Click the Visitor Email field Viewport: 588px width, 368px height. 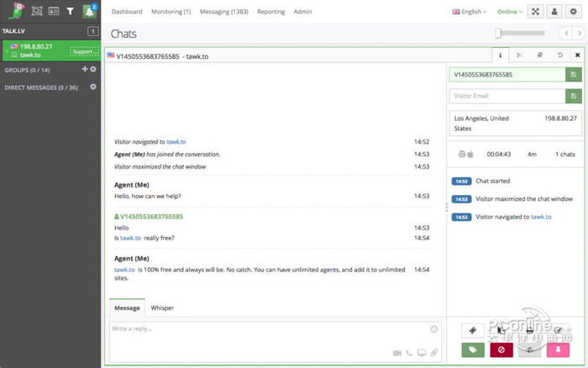pyautogui.click(x=507, y=96)
